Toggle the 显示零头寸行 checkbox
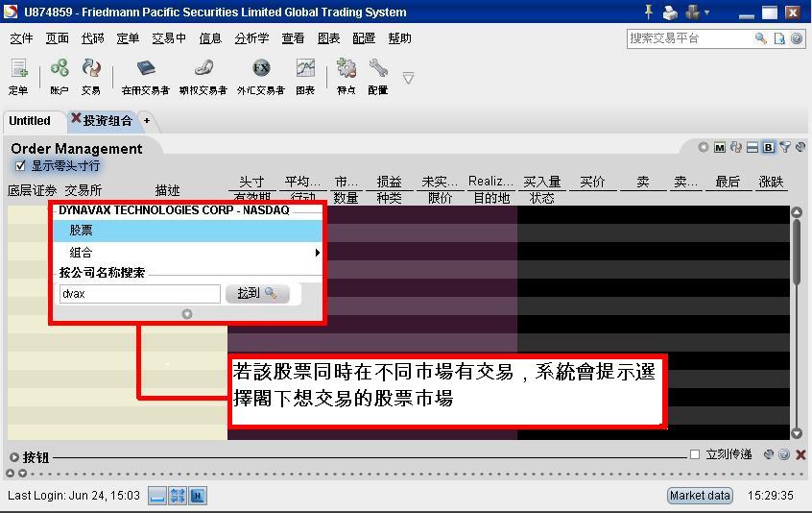The image size is (812, 513). coord(20,166)
